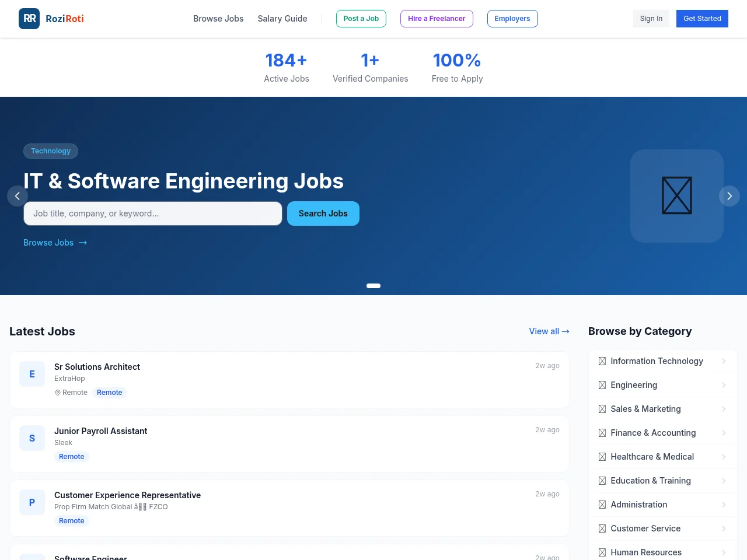The height and width of the screenshot is (560, 747).
Task: Click the Get Started button
Action: point(702,19)
